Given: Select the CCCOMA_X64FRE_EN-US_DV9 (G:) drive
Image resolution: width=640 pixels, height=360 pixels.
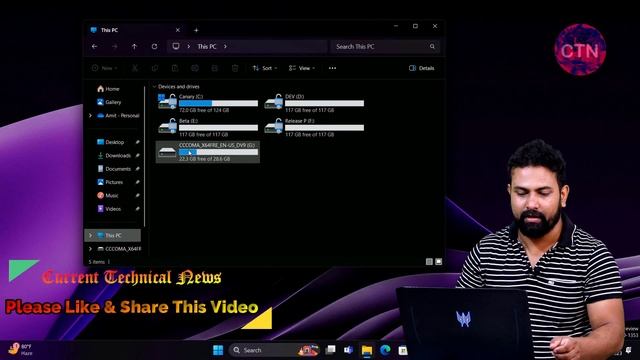Looking at the screenshot, I should [x=208, y=152].
